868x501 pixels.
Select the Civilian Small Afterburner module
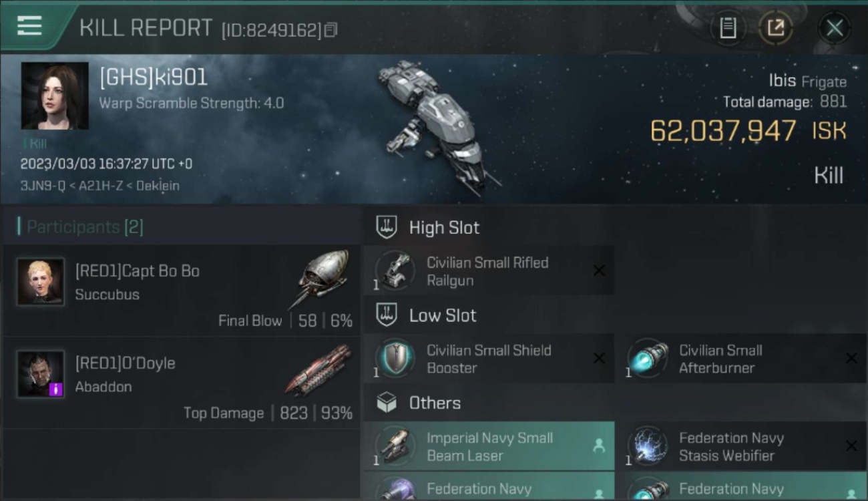[x=741, y=359]
